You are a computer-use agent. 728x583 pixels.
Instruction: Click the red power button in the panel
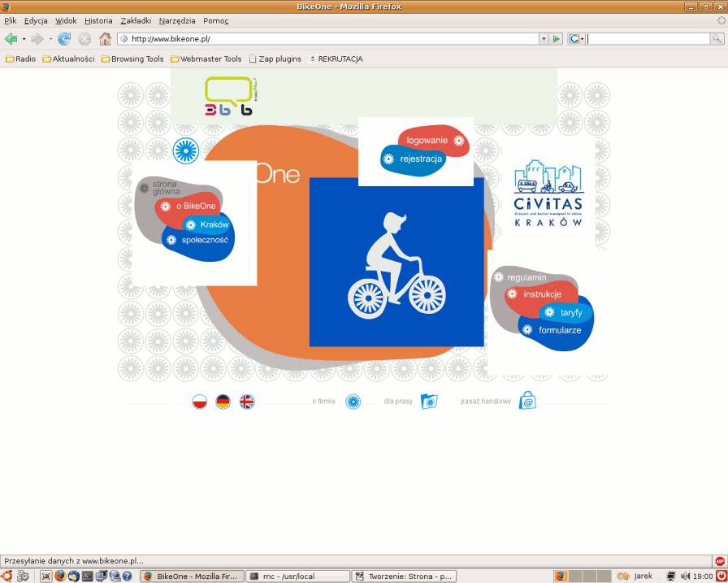pos(721,576)
